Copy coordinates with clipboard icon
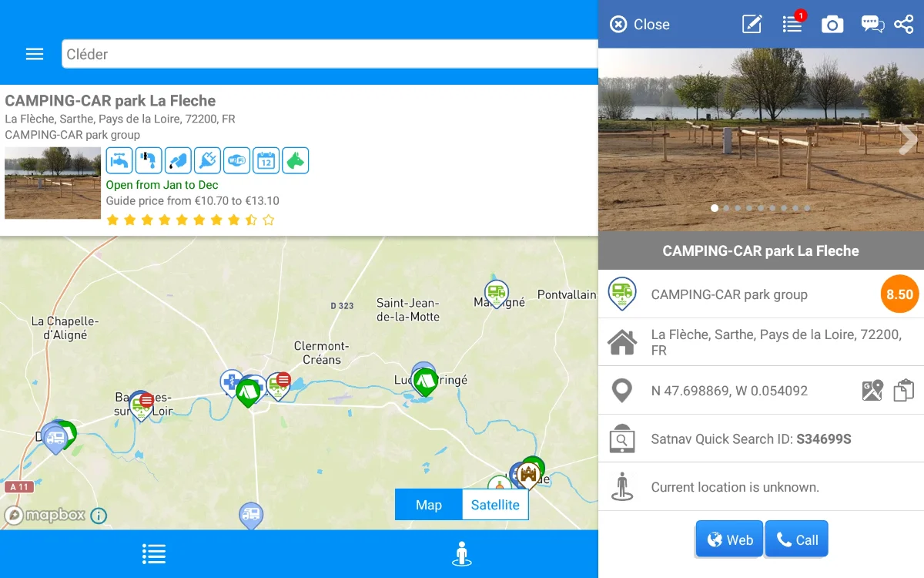Image resolution: width=924 pixels, height=578 pixels. point(904,391)
